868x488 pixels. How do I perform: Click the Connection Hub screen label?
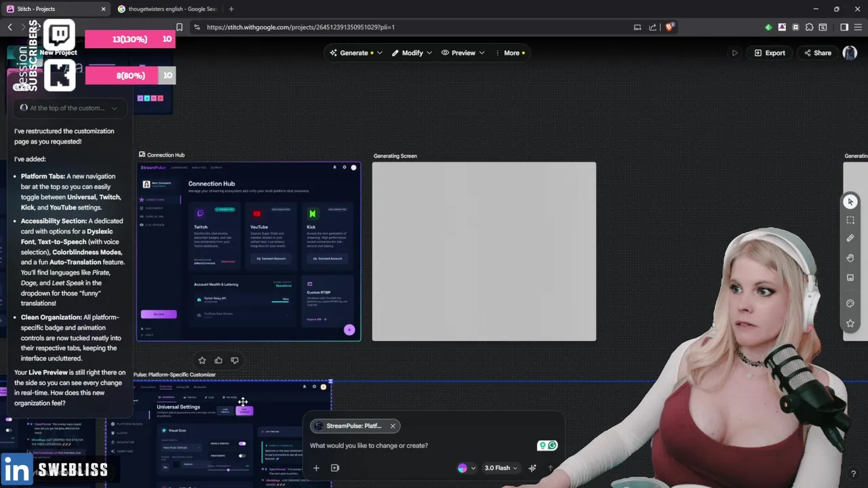165,155
